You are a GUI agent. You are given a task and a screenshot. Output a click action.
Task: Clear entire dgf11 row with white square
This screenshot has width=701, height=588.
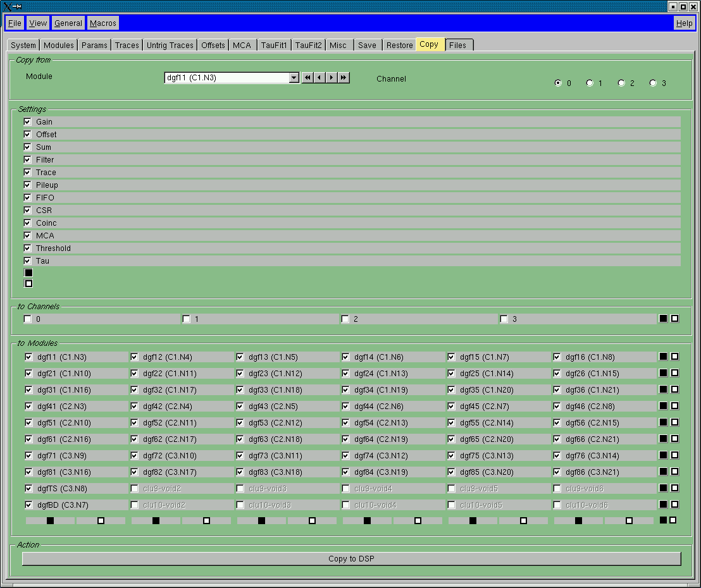pyautogui.click(x=675, y=357)
